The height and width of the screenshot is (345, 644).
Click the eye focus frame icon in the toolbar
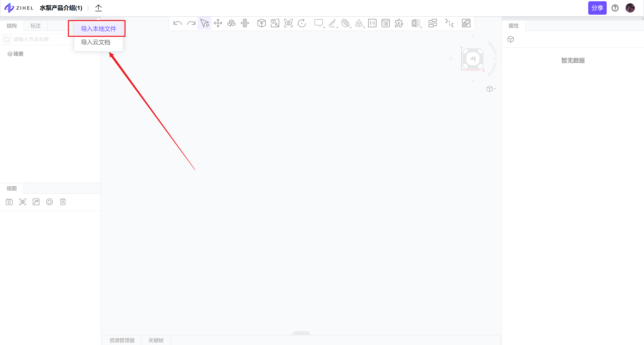pyautogui.click(x=288, y=23)
